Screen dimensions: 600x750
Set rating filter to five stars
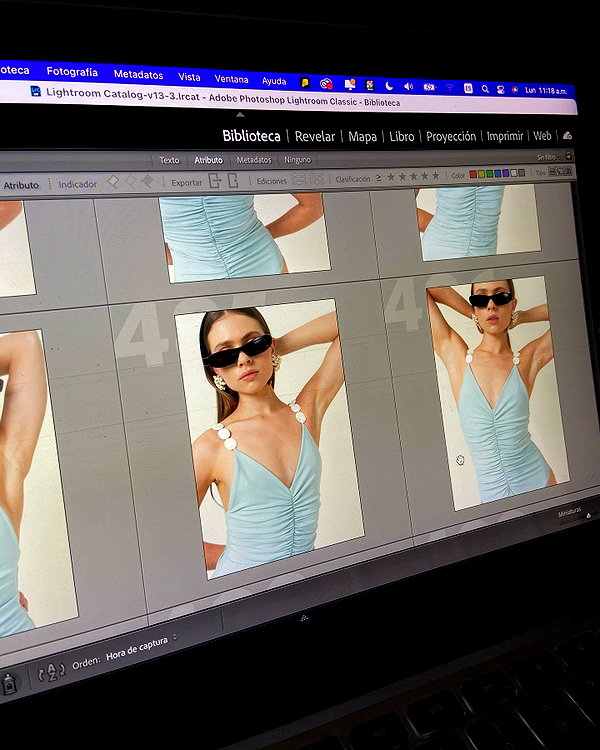pos(435,176)
